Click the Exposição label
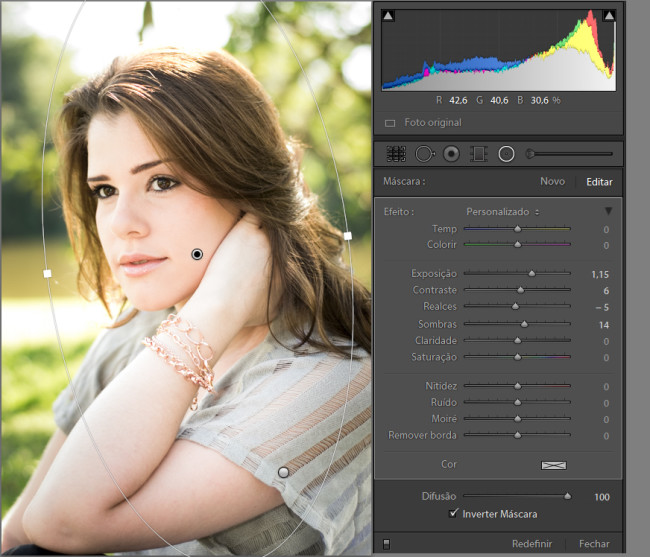 click(434, 274)
